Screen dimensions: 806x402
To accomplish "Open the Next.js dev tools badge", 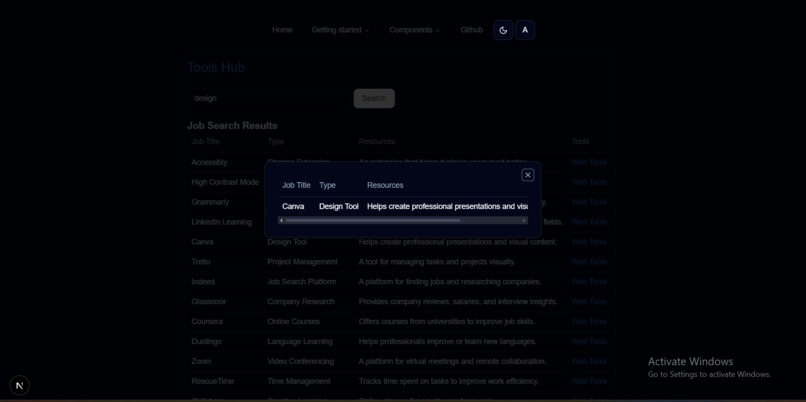I will (x=20, y=385).
